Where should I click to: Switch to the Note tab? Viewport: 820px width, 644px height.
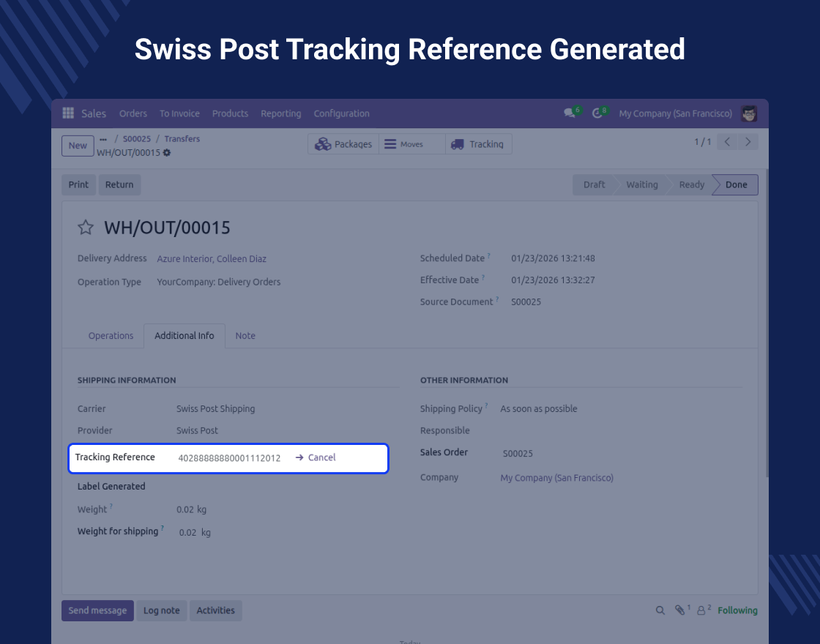[245, 336]
